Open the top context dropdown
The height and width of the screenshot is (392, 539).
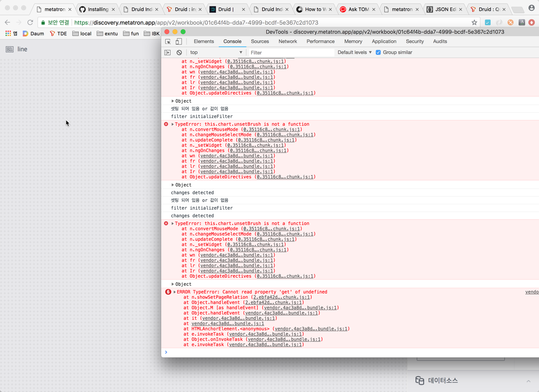(216, 52)
